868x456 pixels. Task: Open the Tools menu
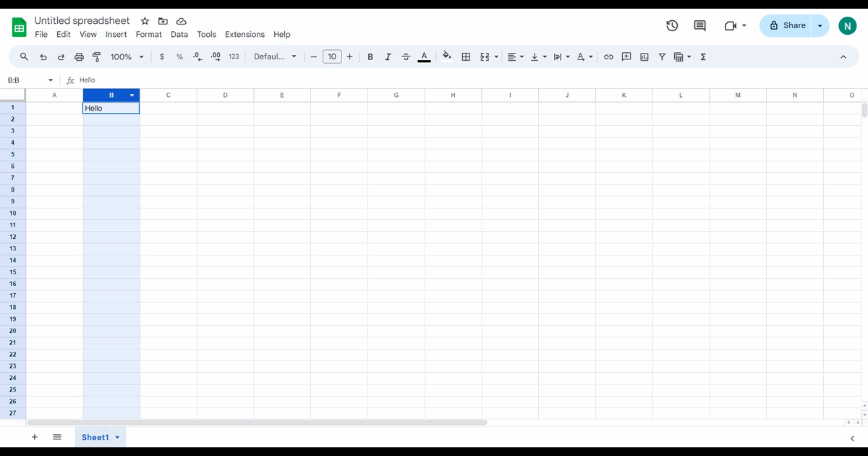[207, 34]
